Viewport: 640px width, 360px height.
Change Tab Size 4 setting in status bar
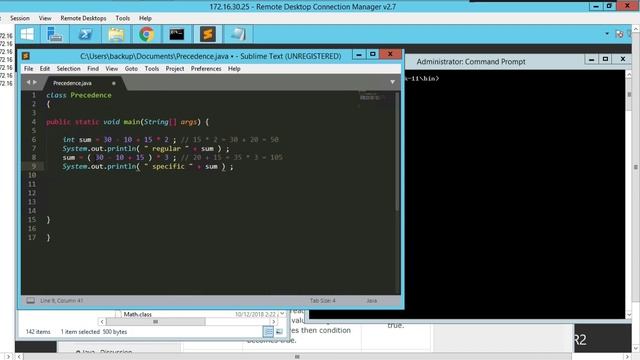322,301
